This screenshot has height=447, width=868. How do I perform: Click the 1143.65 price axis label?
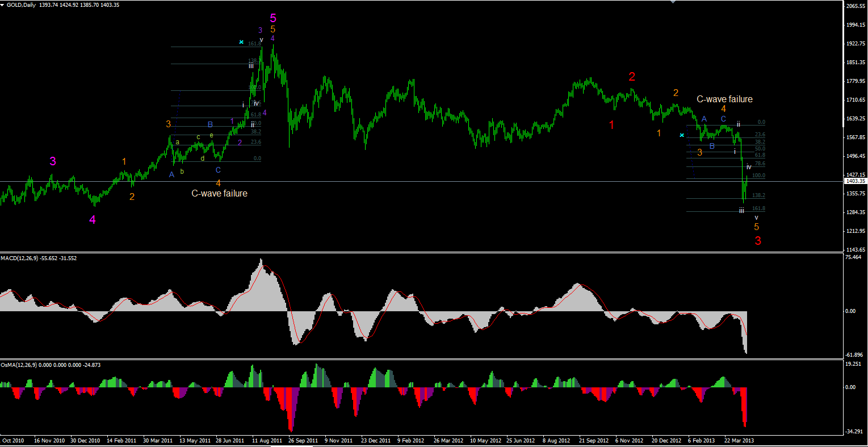pos(855,250)
